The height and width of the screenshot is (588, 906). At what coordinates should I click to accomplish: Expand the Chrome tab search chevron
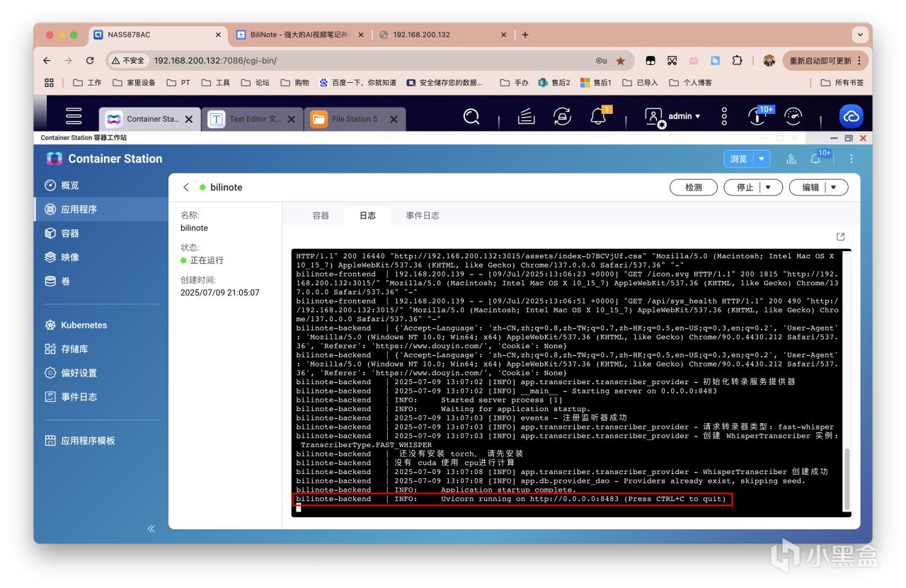(x=861, y=35)
